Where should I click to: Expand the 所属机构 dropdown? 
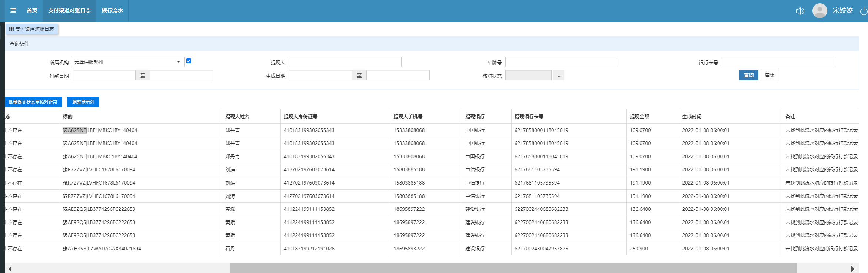tap(178, 62)
